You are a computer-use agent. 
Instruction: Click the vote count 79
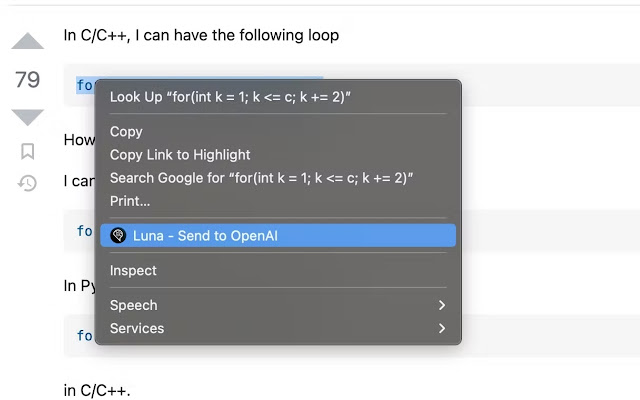(27, 80)
